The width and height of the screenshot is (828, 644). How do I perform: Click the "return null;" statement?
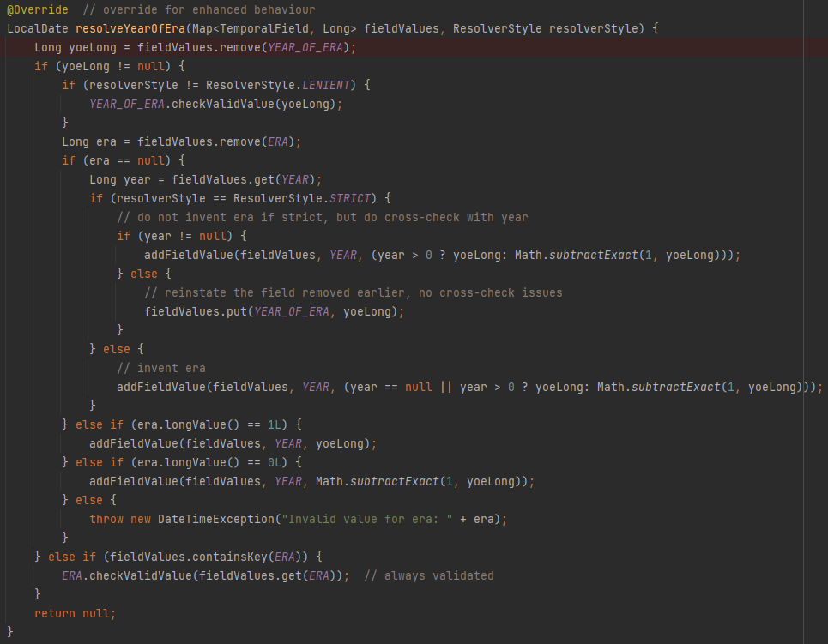(75, 613)
